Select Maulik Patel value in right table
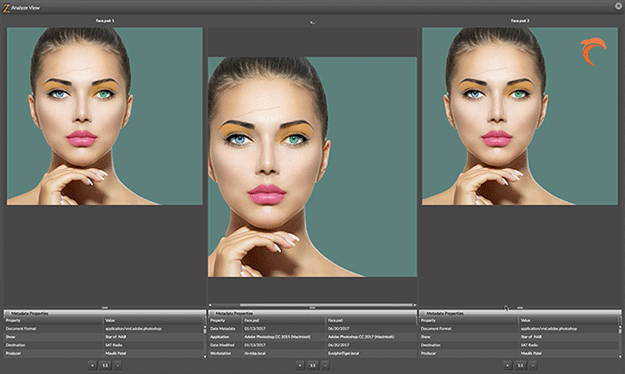Viewport: 625px width, 374px height. pos(531,353)
